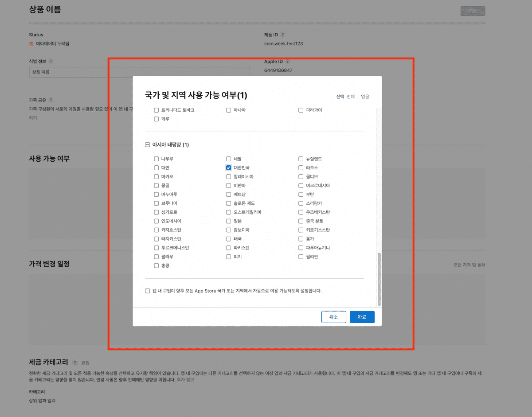Check the 일본 country checkbox
The width and height of the screenshot is (532, 417).
[x=229, y=221]
